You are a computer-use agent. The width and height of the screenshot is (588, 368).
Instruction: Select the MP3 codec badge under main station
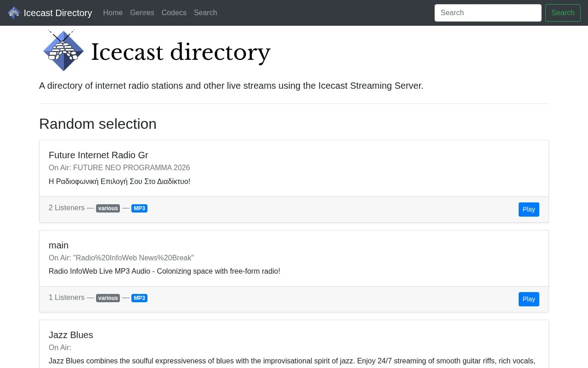[139, 298]
